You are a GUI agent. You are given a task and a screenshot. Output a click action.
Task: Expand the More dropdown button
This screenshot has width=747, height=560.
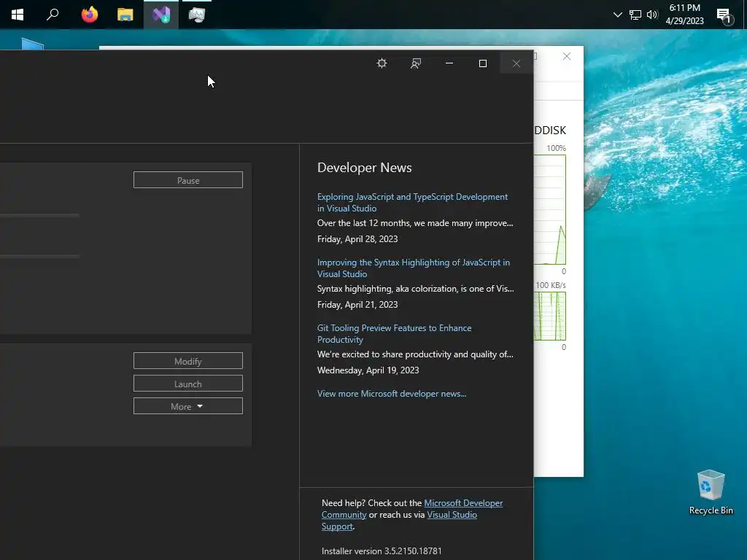[188, 406]
